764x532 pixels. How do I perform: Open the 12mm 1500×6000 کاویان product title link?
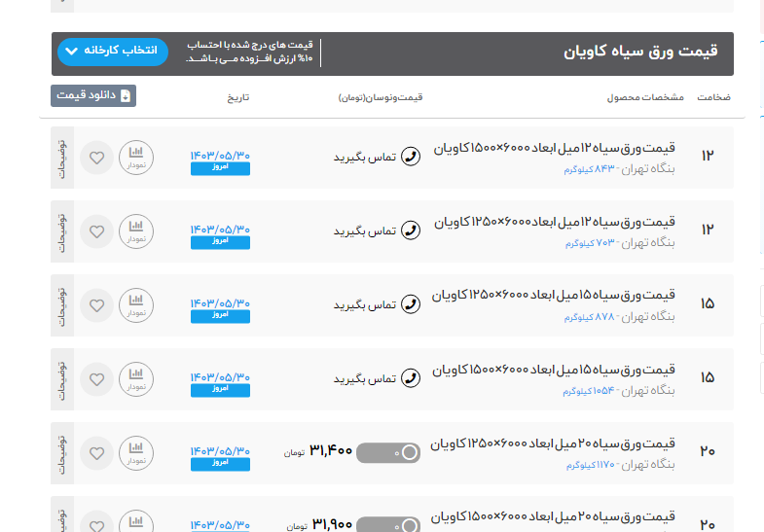click(x=554, y=149)
